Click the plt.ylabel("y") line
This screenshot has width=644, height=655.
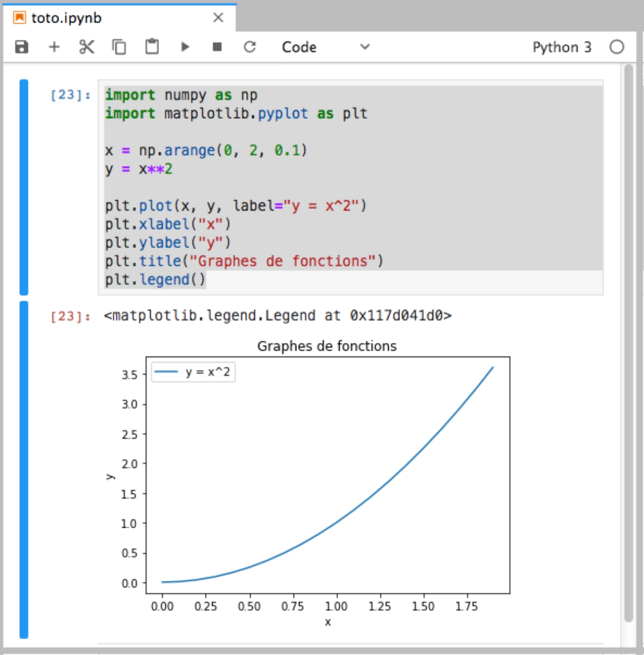pyautogui.click(x=168, y=243)
